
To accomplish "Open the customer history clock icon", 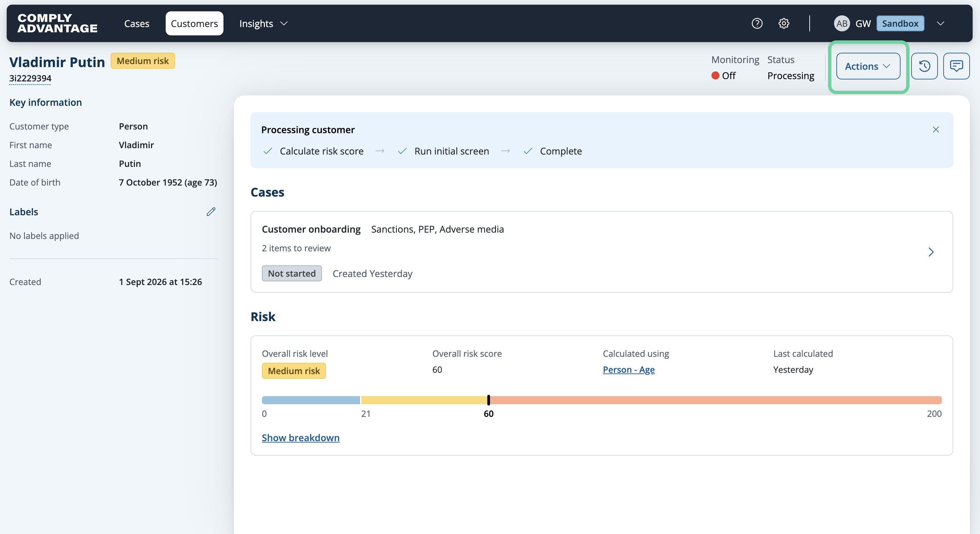I will [x=924, y=66].
